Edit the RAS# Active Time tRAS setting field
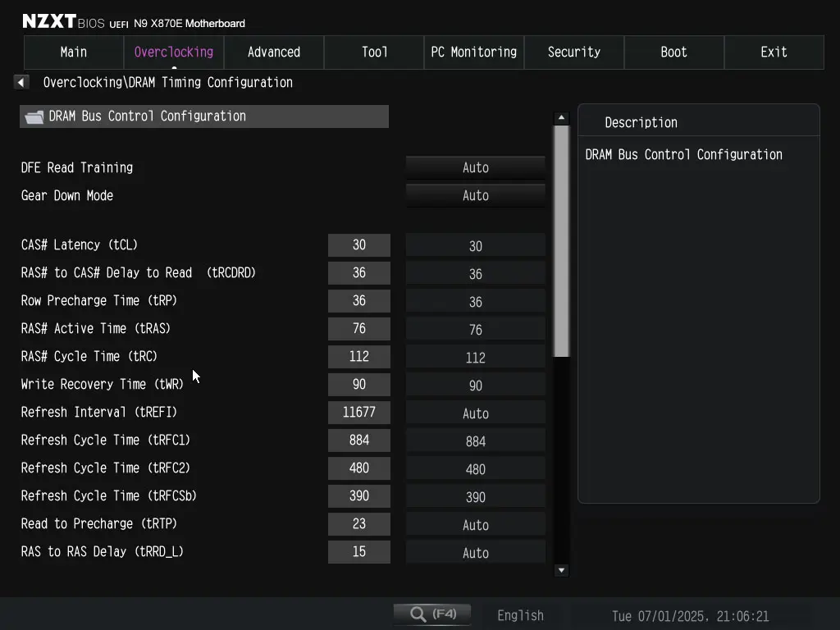 (476, 330)
